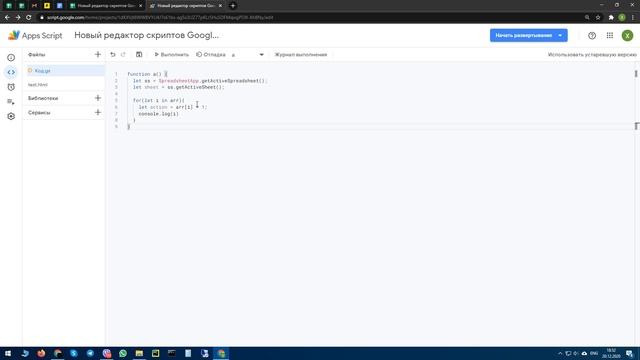
Task: Click the Начать развертывание deploy button
Action: click(523, 36)
